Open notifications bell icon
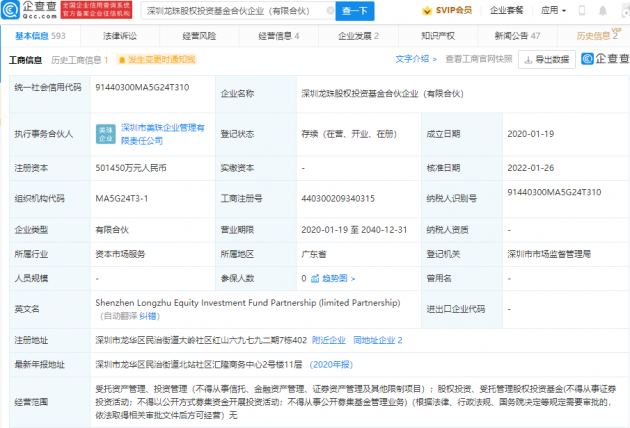Viewport: 630px width, 428px height. pos(603,11)
